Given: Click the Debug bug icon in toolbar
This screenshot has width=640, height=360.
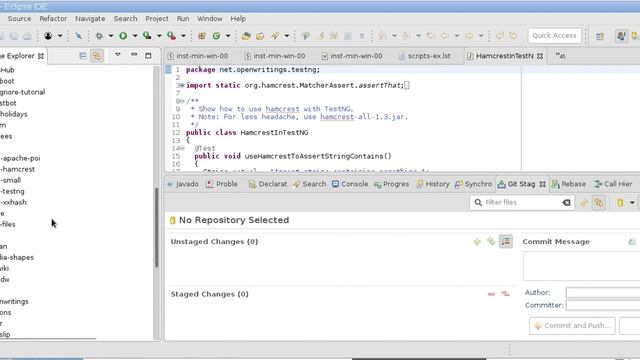Looking at the screenshot, I should pyautogui.click(x=99, y=36).
